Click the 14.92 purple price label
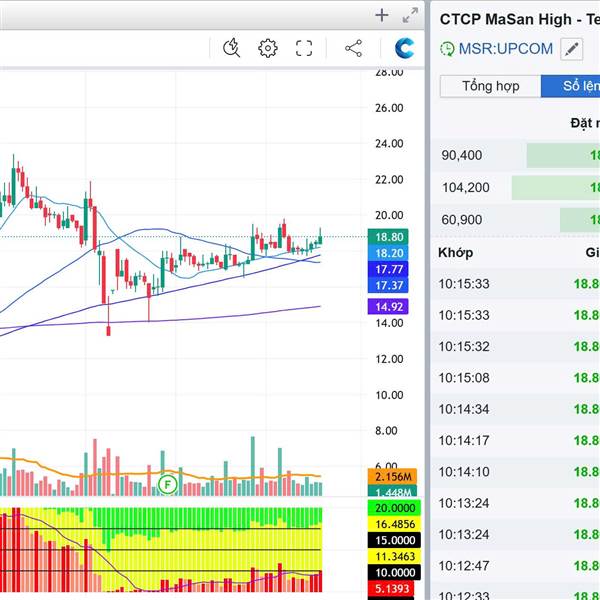This screenshot has height=600, width=600. [388, 307]
